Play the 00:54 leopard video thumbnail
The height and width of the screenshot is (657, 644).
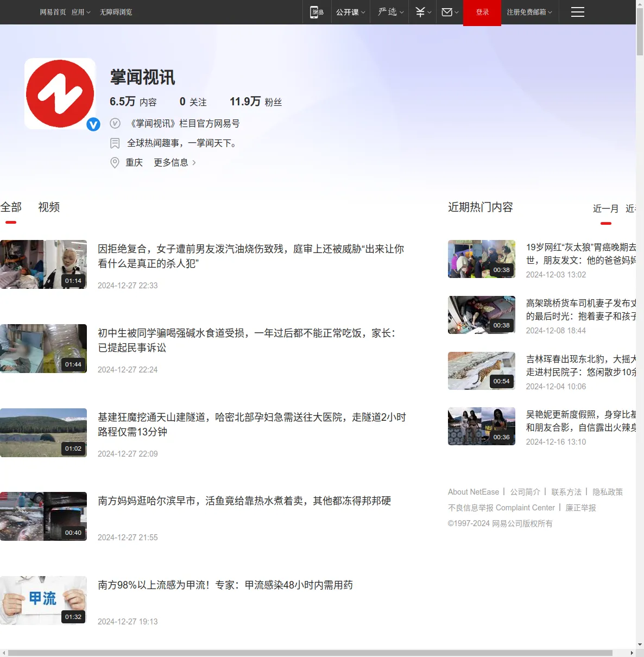click(x=482, y=371)
